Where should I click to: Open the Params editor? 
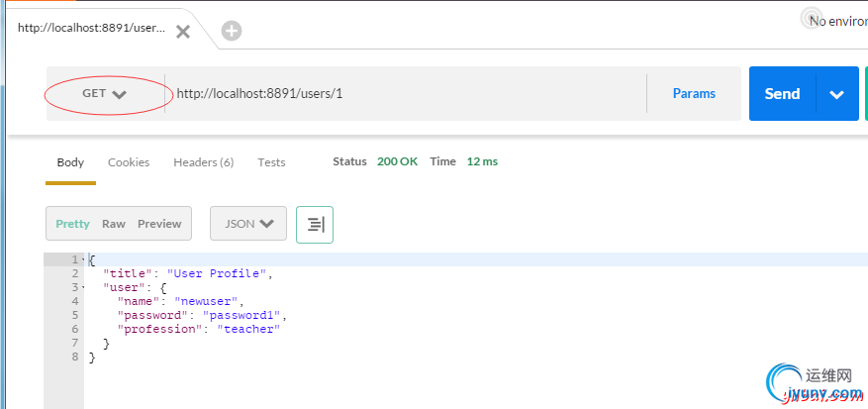point(694,94)
